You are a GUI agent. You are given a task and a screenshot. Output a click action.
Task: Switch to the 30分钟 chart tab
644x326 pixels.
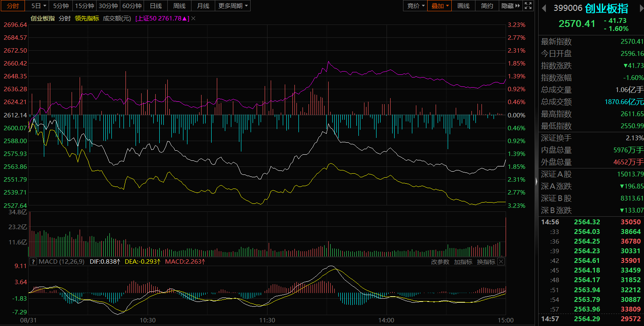tap(108, 6)
